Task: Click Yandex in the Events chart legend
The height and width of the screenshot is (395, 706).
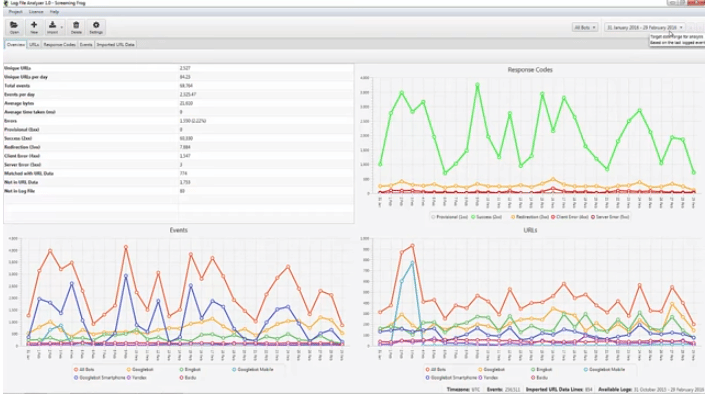Action: click(136, 377)
